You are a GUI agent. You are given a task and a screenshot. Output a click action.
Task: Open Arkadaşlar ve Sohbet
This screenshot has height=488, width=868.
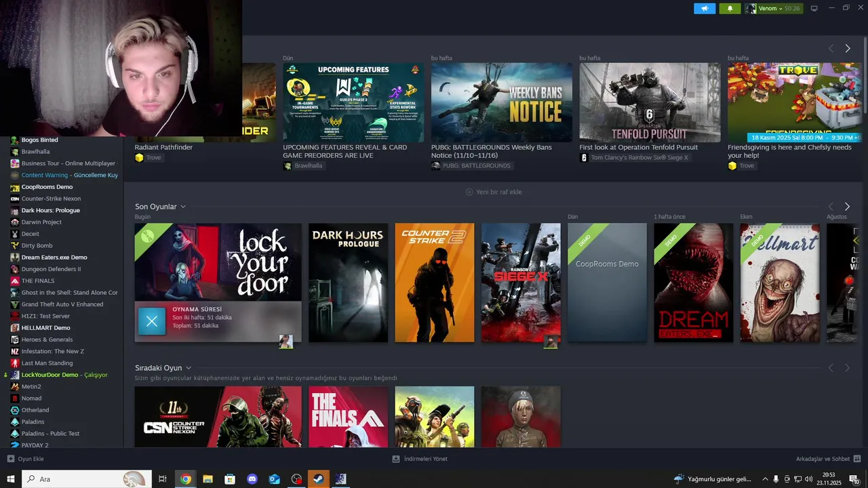click(823, 459)
